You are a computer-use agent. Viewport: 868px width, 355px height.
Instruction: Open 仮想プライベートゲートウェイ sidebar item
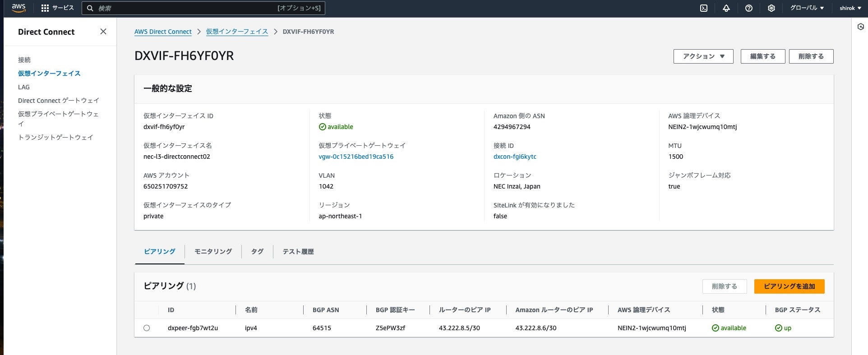tap(58, 119)
